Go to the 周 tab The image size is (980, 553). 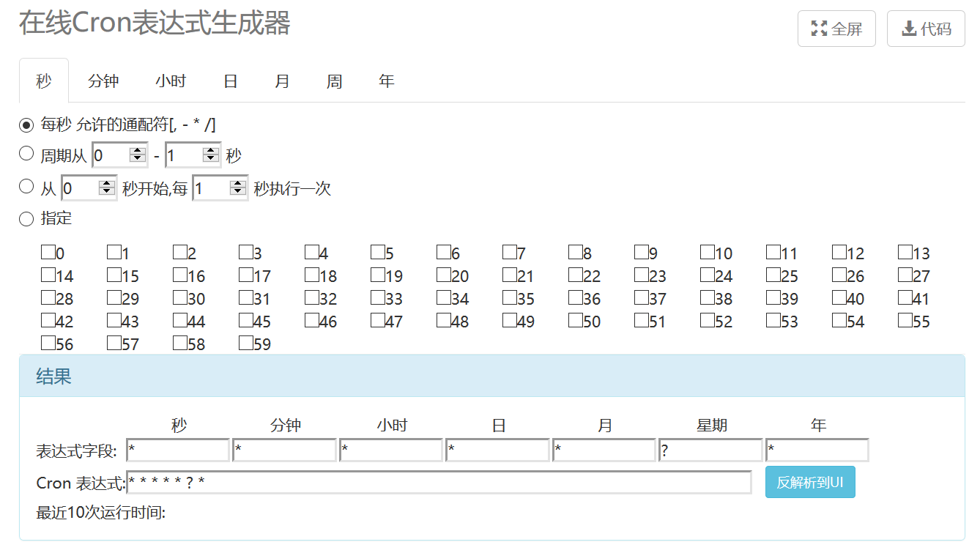[334, 81]
